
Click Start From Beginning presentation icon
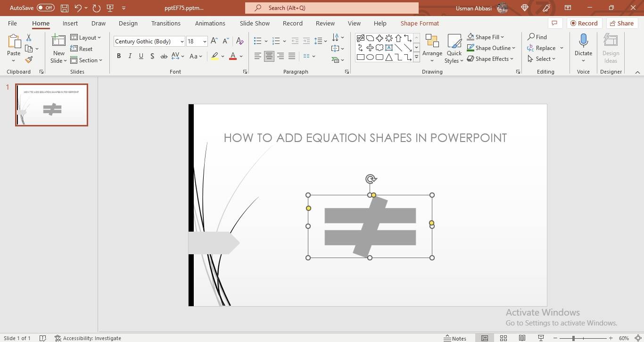coord(110,8)
